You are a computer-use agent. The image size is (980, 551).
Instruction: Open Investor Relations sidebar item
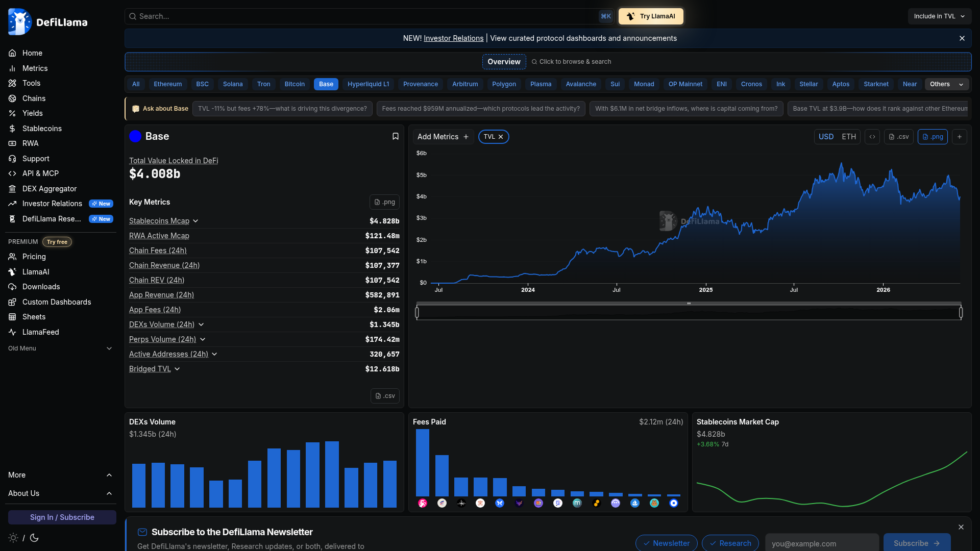(52, 204)
